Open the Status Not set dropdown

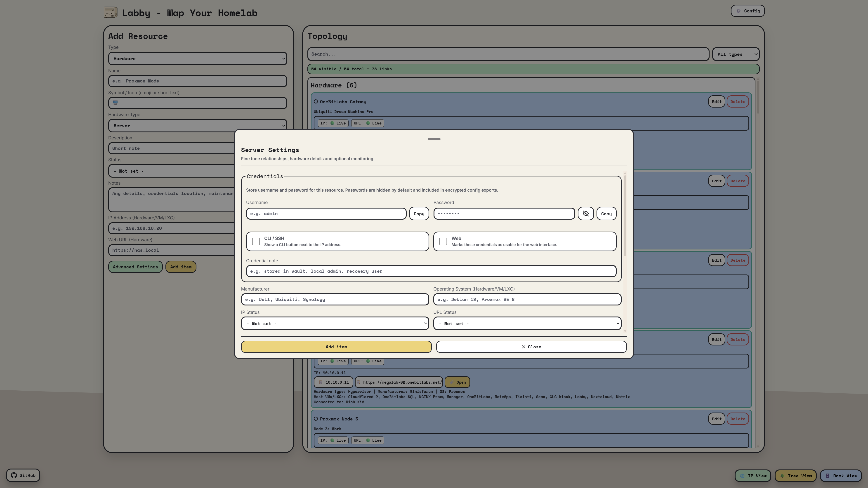click(x=171, y=171)
